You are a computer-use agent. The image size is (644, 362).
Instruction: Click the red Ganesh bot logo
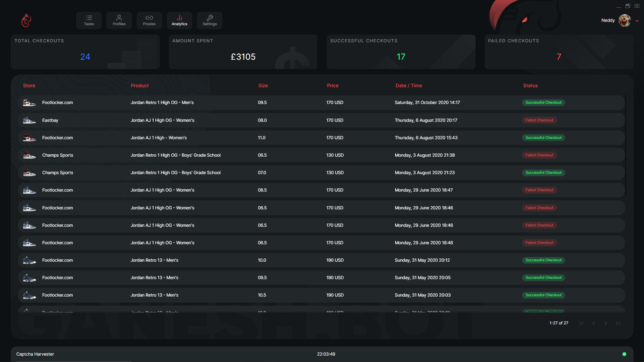pos(26,20)
